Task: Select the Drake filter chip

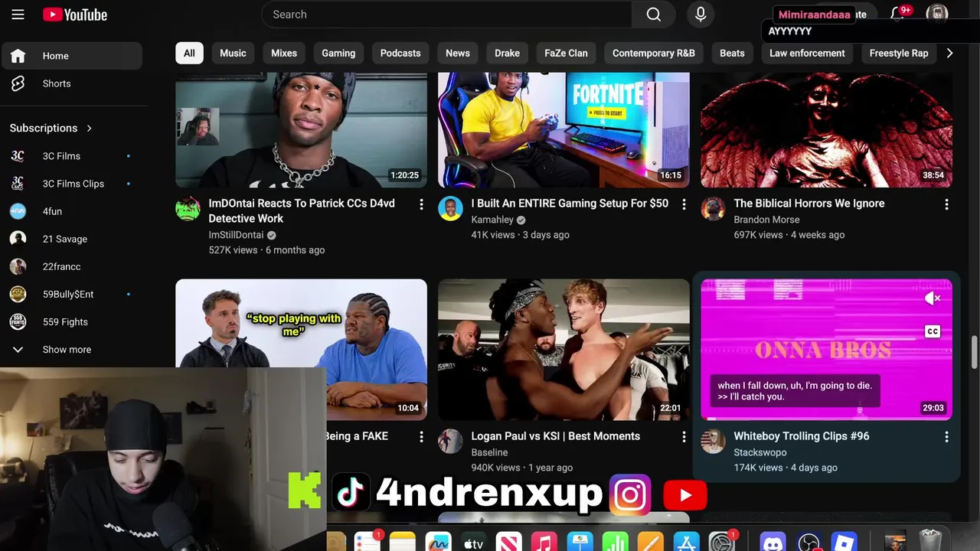Action: click(507, 53)
